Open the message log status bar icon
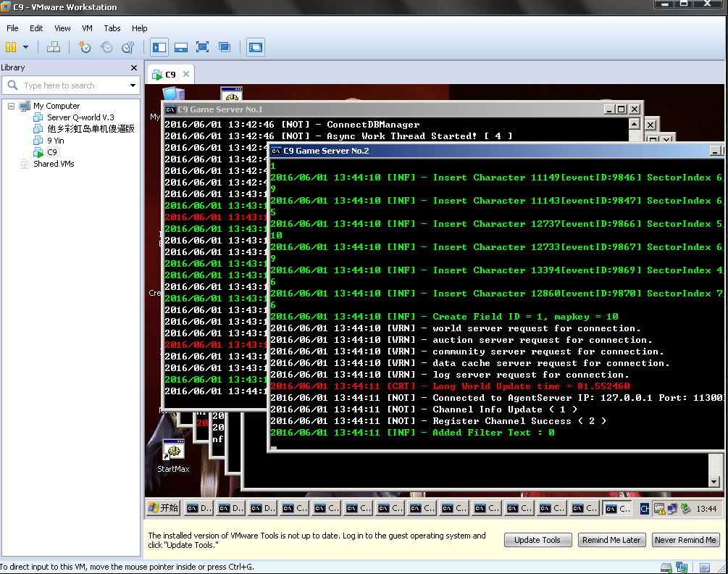Screen dimensions: 728x574 click(704, 567)
